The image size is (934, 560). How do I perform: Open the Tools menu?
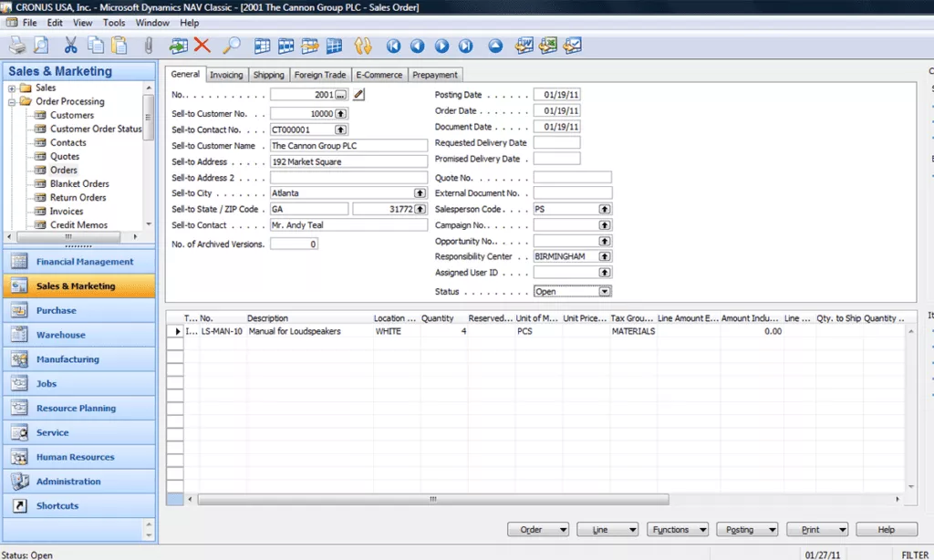[114, 23]
